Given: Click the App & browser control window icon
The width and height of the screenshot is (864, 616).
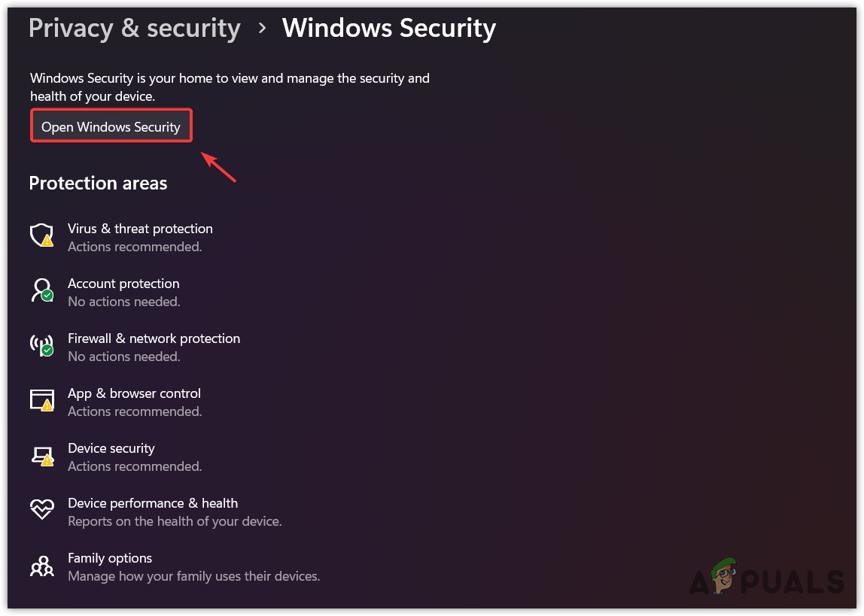Looking at the screenshot, I should [41, 400].
